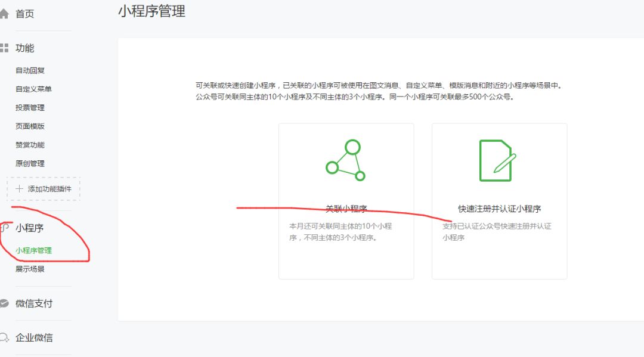Open 投票管理 in the sidebar

[x=30, y=108]
